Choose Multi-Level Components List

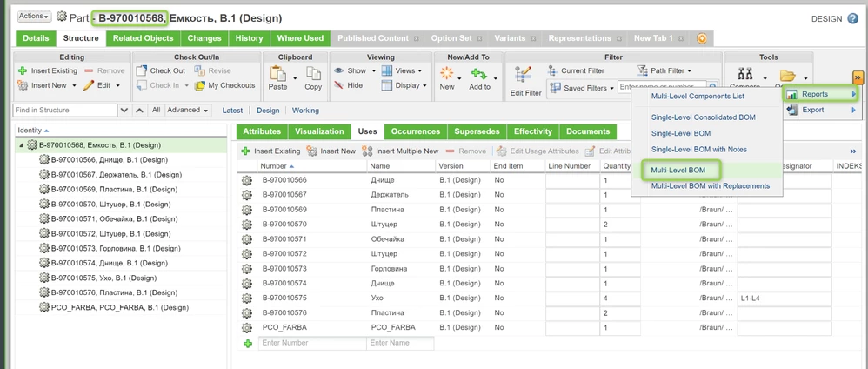point(698,97)
